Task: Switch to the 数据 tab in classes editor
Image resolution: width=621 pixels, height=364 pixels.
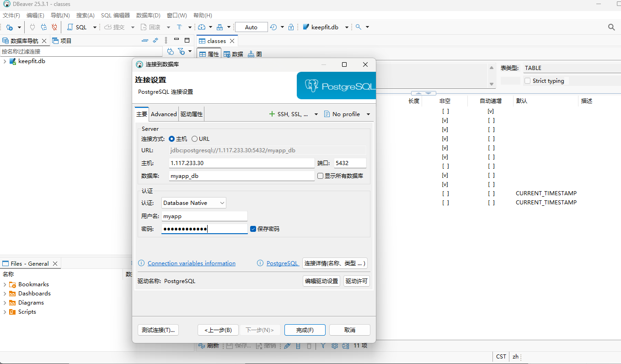Action: tap(233, 54)
